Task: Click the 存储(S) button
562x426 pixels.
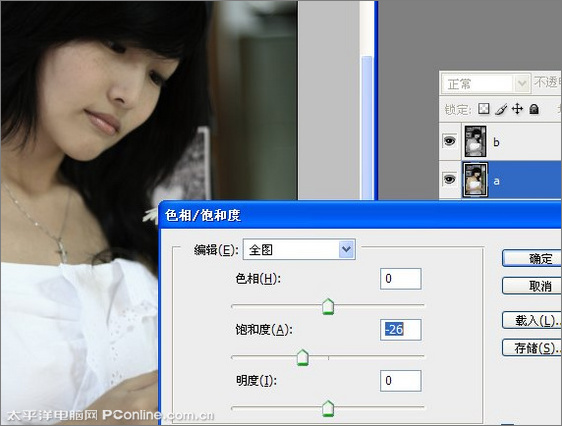Action: [532, 348]
